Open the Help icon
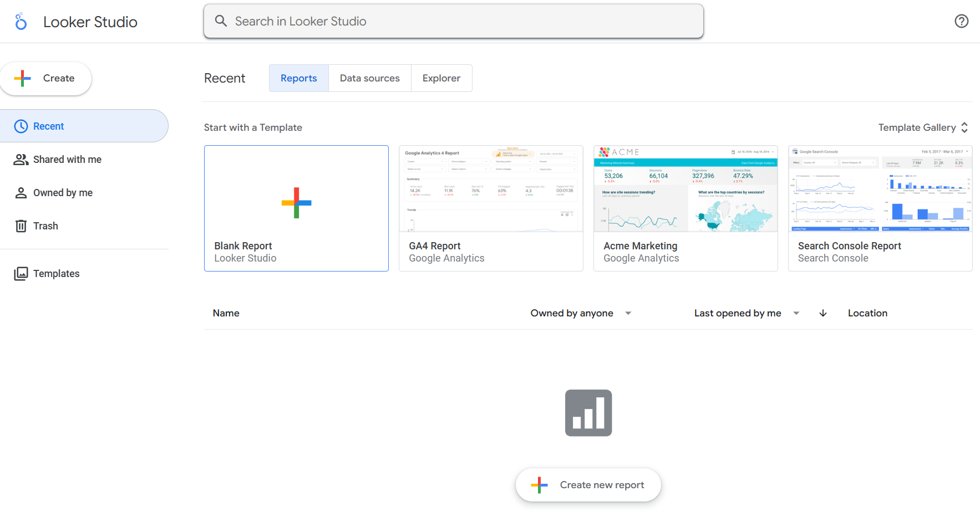Image resolution: width=980 pixels, height=517 pixels. 961,21
